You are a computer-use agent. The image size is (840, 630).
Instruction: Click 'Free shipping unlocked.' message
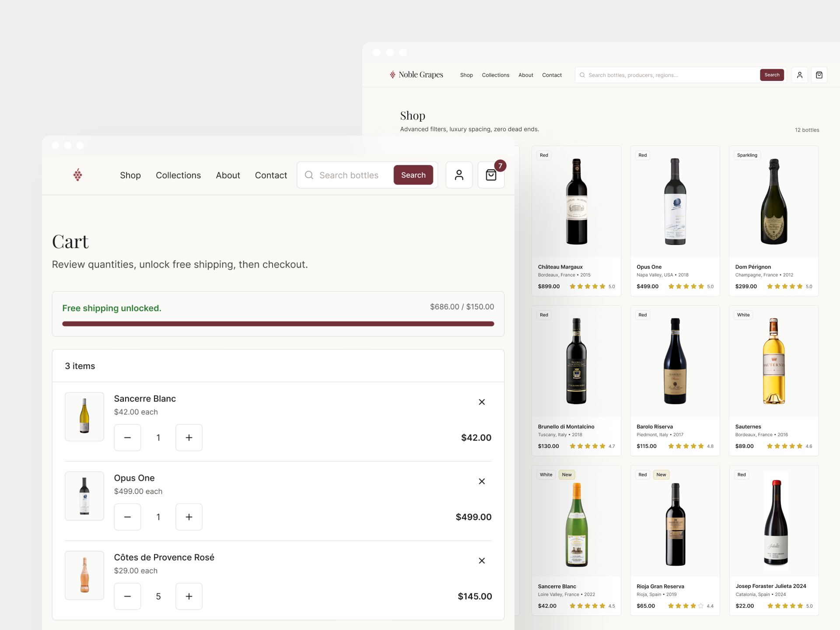112,308
